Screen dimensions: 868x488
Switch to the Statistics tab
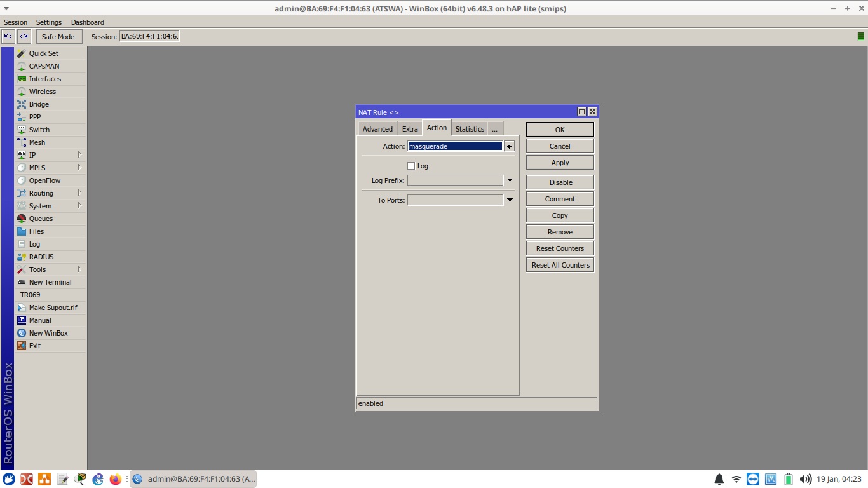tap(470, 129)
